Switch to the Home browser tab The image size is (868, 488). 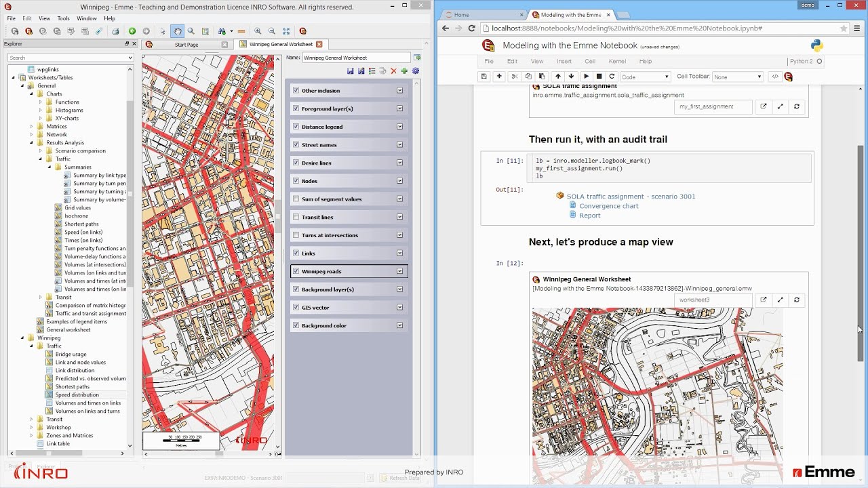pyautogui.click(x=481, y=14)
